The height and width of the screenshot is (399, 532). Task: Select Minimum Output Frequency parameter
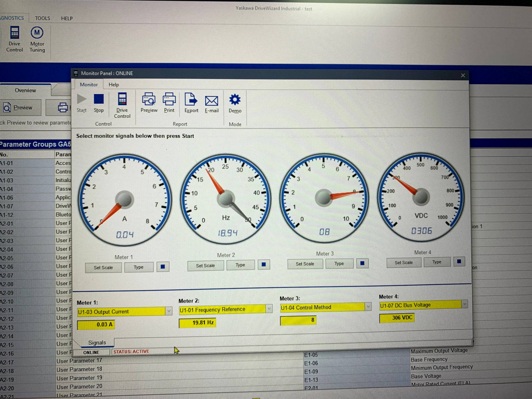click(x=442, y=368)
